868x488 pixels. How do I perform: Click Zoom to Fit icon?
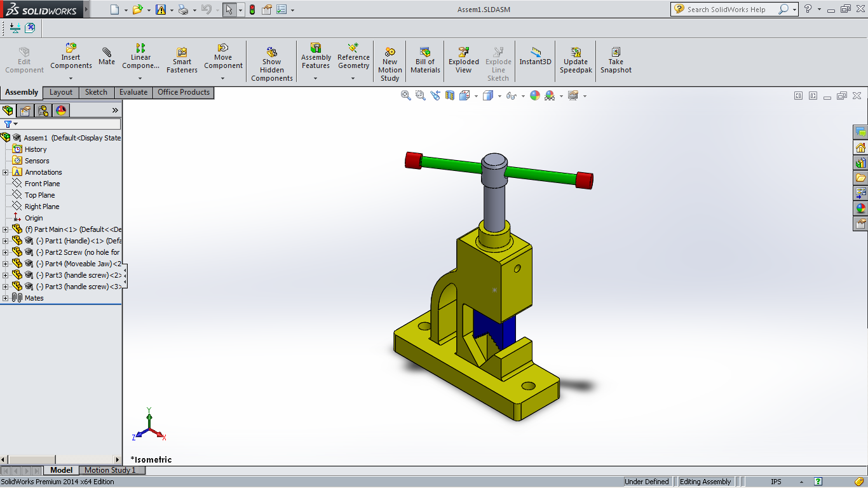click(x=406, y=95)
